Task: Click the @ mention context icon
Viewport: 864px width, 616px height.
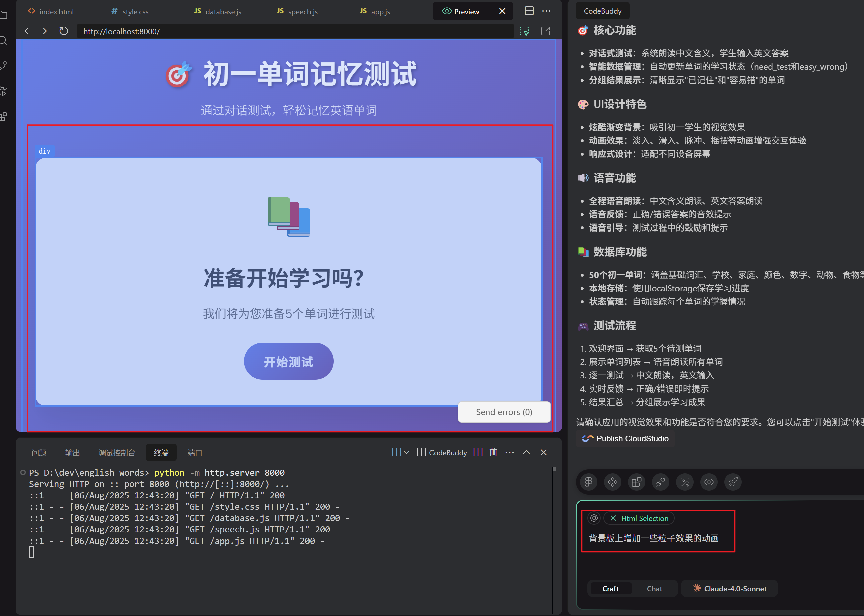Action: click(594, 518)
